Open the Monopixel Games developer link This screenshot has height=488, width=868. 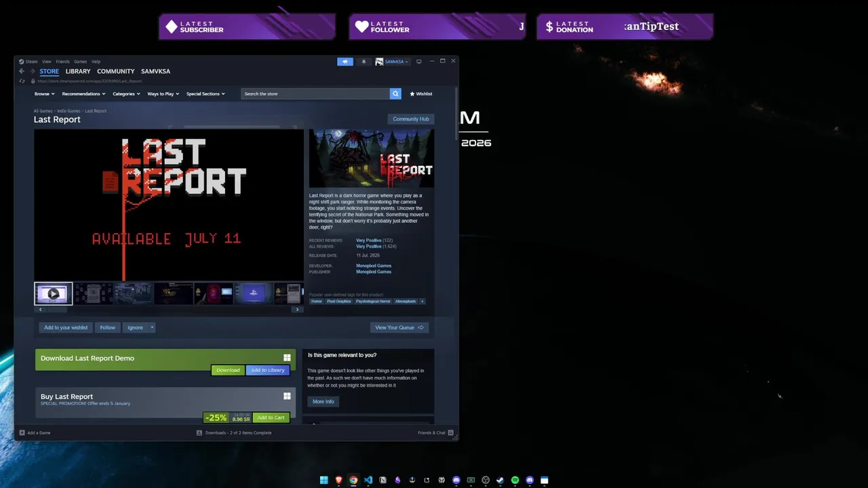tap(374, 266)
